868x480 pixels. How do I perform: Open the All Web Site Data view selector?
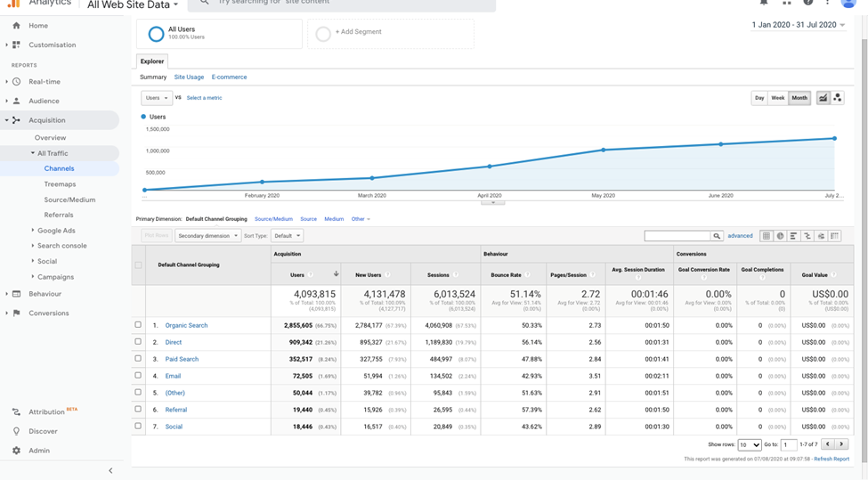coord(133,4)
